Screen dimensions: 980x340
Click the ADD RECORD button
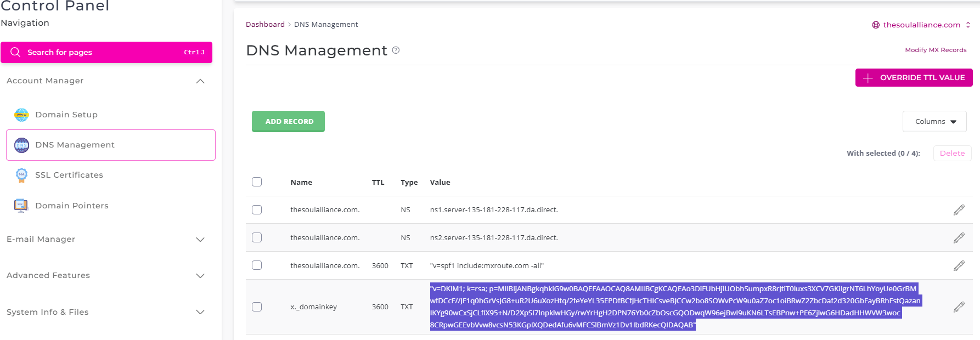[x=288, y=121]
